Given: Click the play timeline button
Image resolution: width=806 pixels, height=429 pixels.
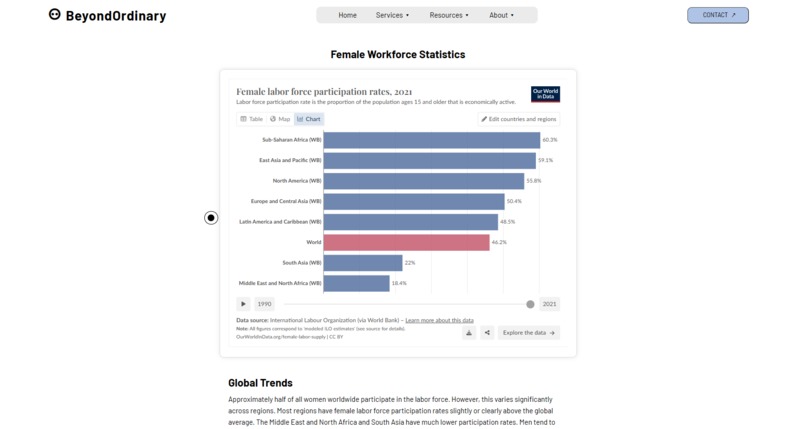Looking at the screenshot, I should click(x=243, y=304).
